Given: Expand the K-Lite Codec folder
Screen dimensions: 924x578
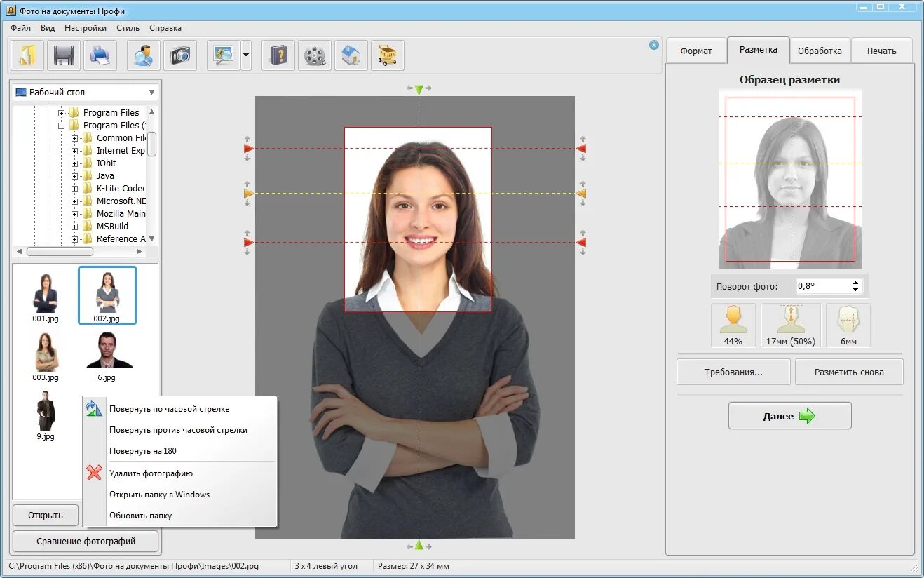Looking at the screenshot, I should [75, 189].
